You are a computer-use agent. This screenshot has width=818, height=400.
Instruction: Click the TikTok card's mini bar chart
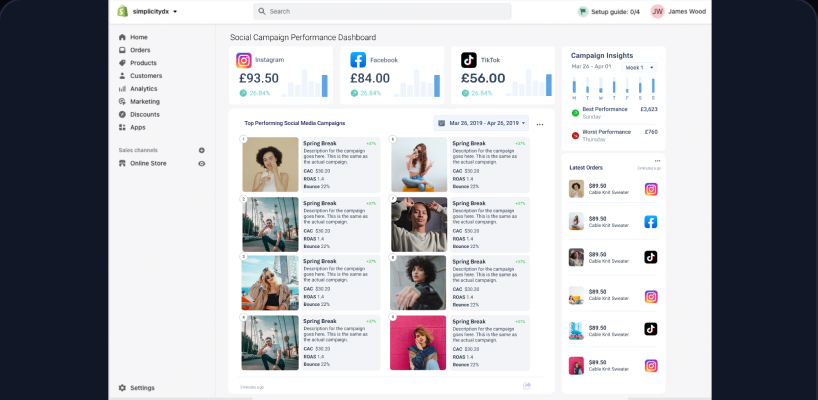click(528, 83)
